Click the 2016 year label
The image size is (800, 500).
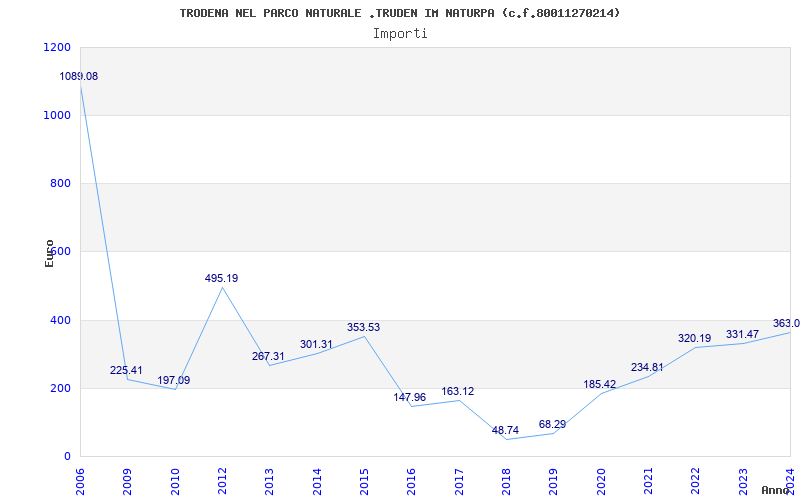(x=412, y=482)
